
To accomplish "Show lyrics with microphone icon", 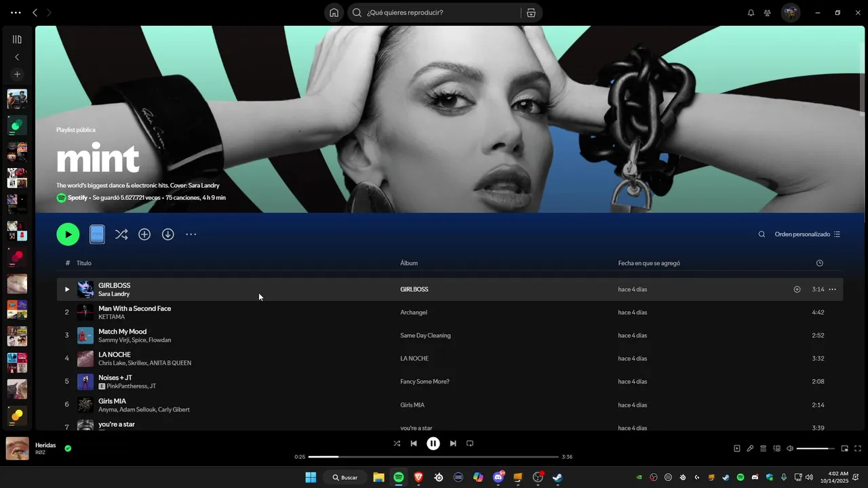I will pos(750,448).
